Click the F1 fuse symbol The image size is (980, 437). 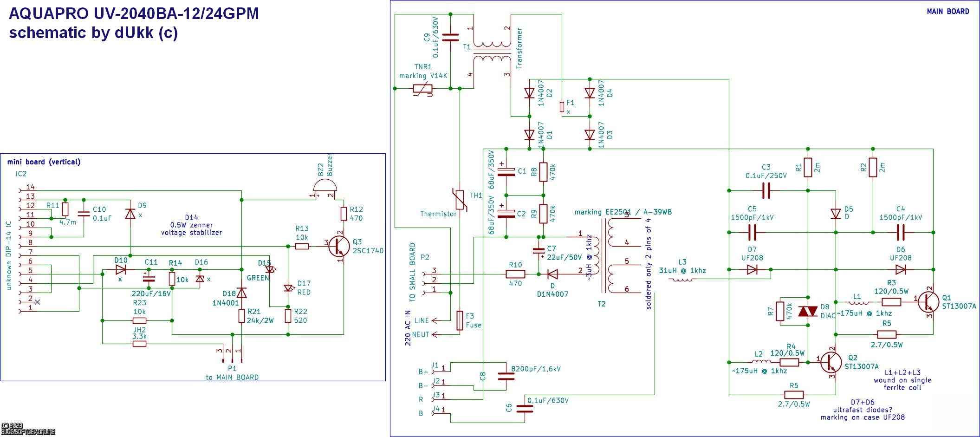pyautogui.click(x=562, y=107)
